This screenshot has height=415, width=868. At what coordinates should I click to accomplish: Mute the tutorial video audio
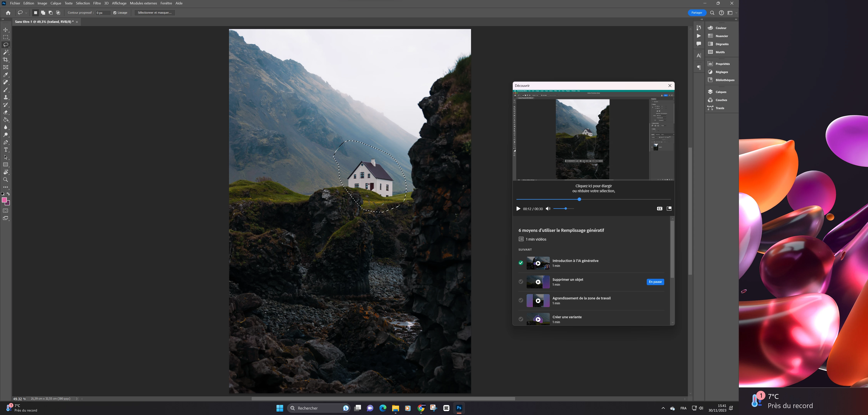click(548, 209)
